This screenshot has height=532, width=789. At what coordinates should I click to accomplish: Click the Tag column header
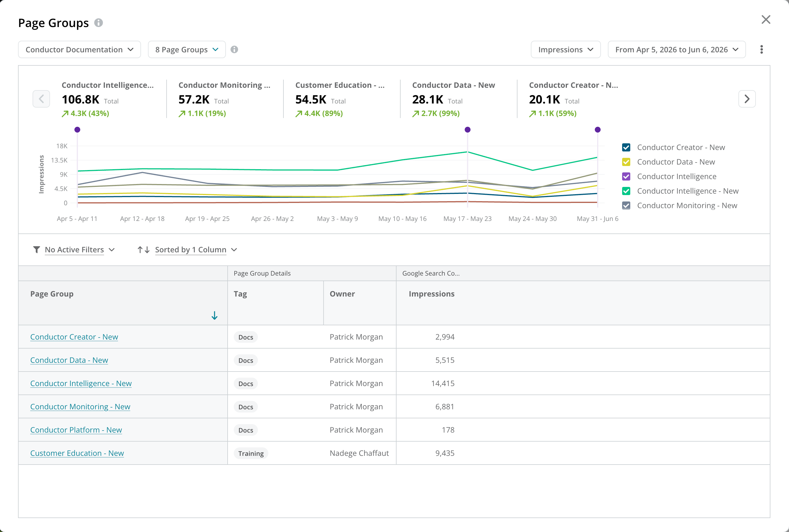click(x=275, y=303)
